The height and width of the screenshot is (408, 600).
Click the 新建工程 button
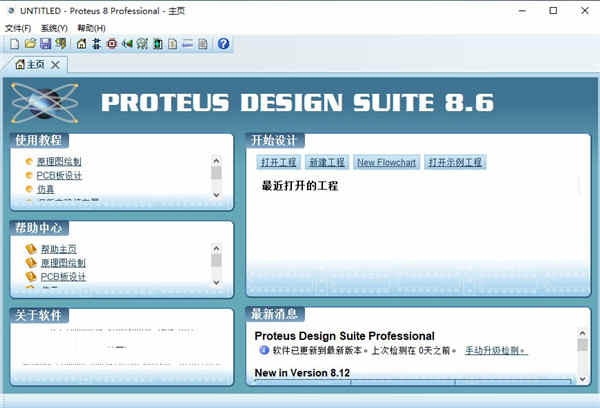(327, 162)
